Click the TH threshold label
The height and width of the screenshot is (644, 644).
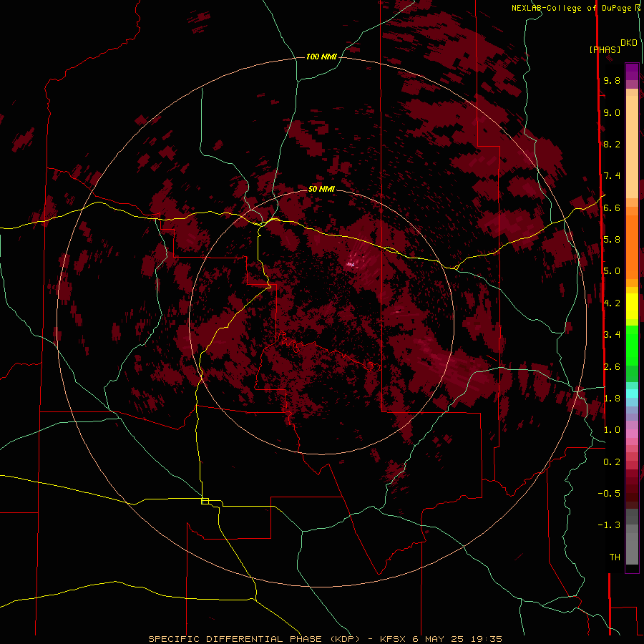pos(615,557)
